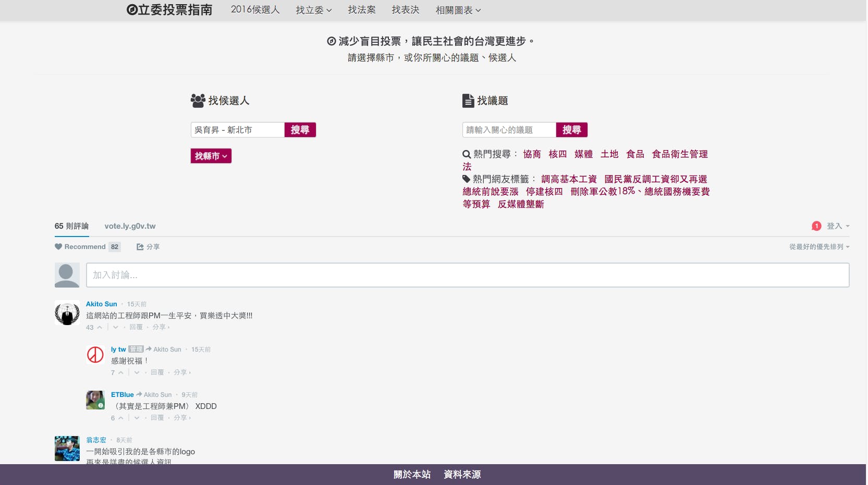Switch to the 65 則評論 tab

[71, 226]
